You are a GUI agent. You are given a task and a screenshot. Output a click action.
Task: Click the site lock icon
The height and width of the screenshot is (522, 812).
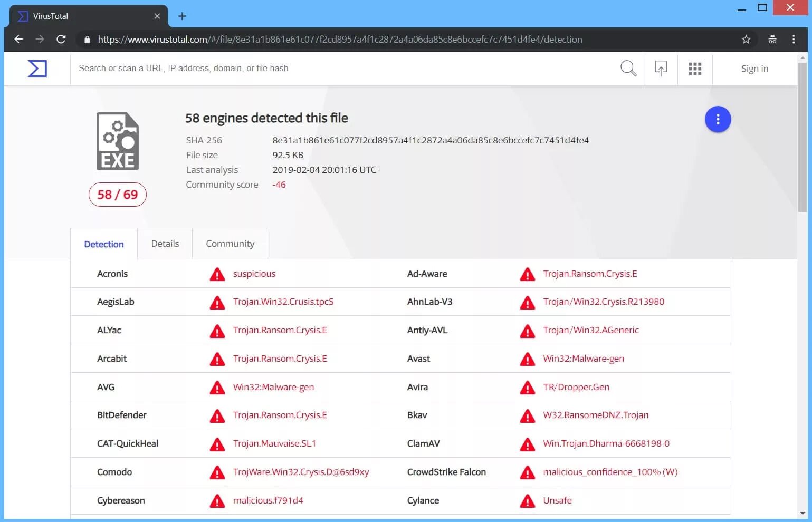[87, 40]
